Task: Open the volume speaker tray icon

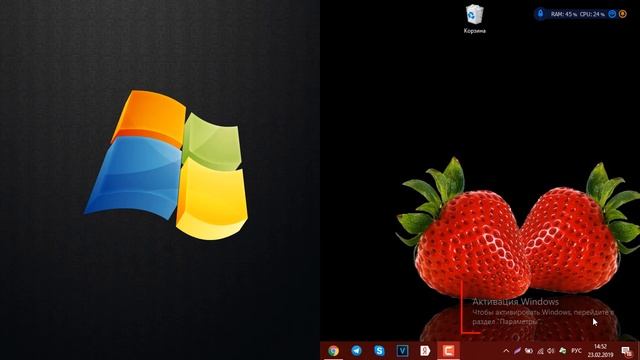Action: point(551,351)
